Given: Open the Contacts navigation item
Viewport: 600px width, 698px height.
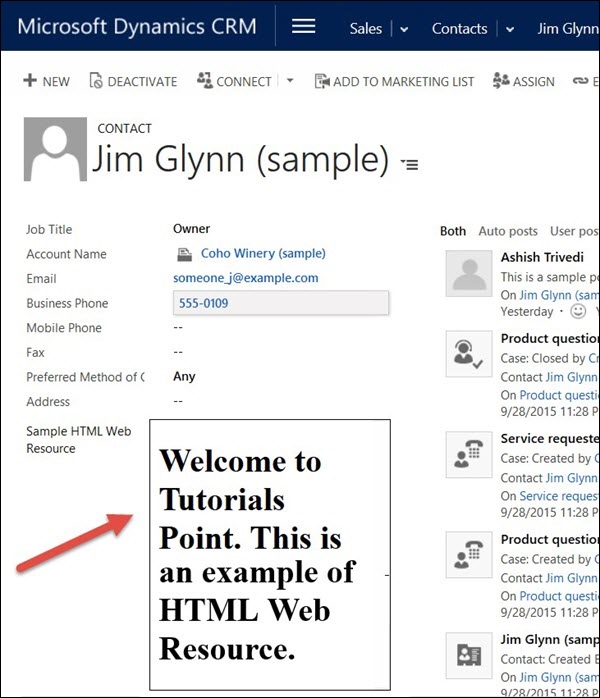Looking at the screenshot, I should 459,28.
